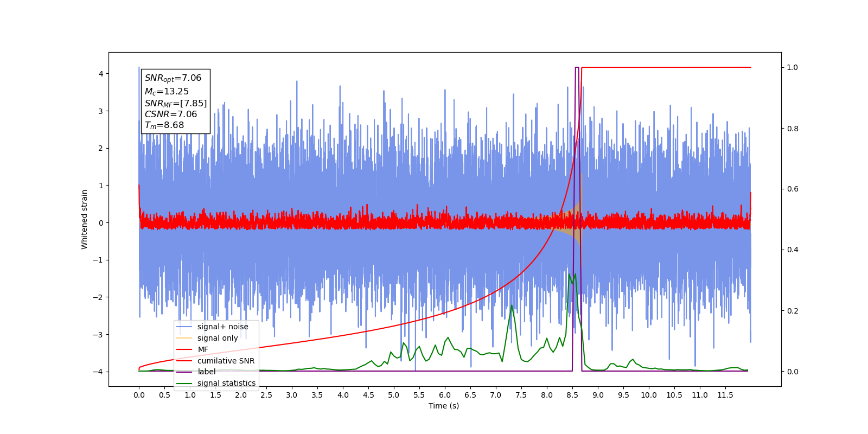Click the 3.0 tick on the time axis
This screenshot has height=434, width=868.
point(292,395)
